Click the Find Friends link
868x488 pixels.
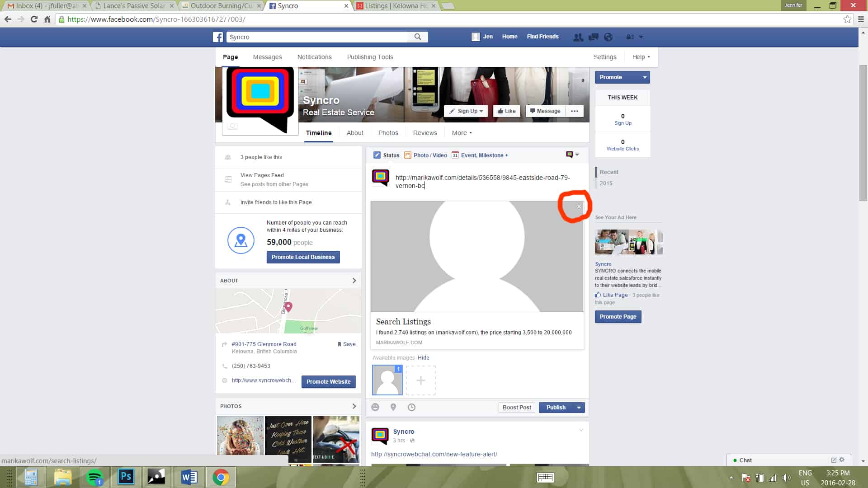click(x=542, y=37)
